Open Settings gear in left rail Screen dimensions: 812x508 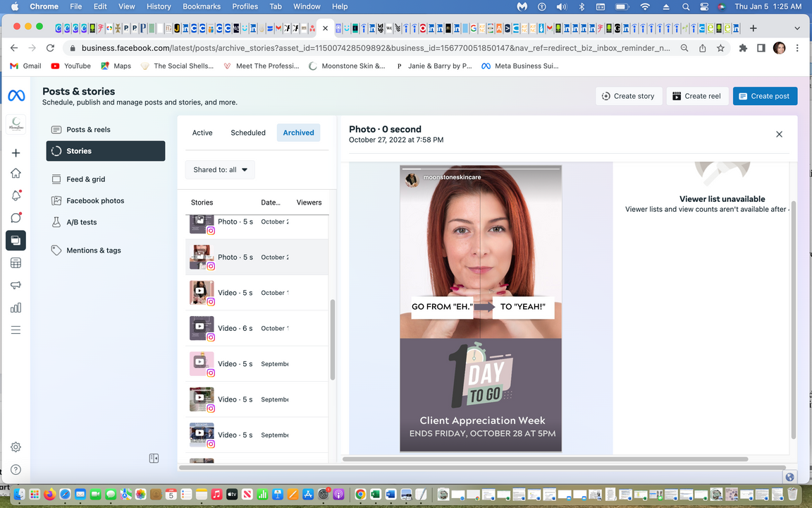pos(16,447)
